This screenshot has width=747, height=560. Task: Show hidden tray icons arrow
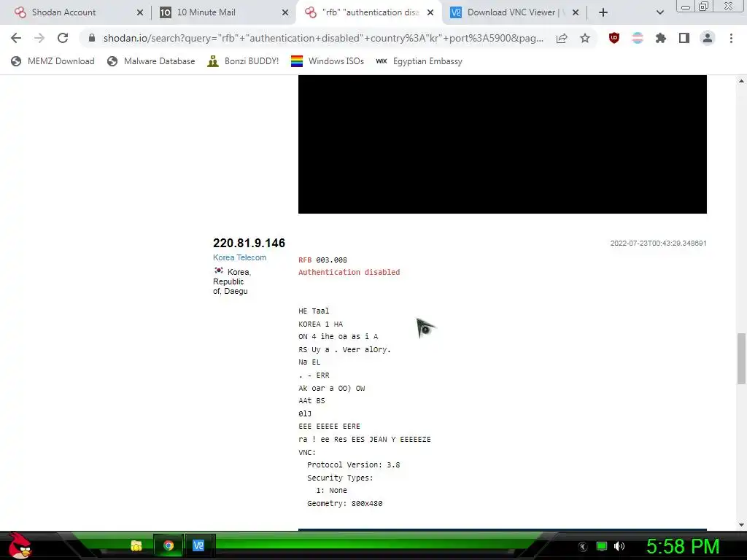[582, 547]
